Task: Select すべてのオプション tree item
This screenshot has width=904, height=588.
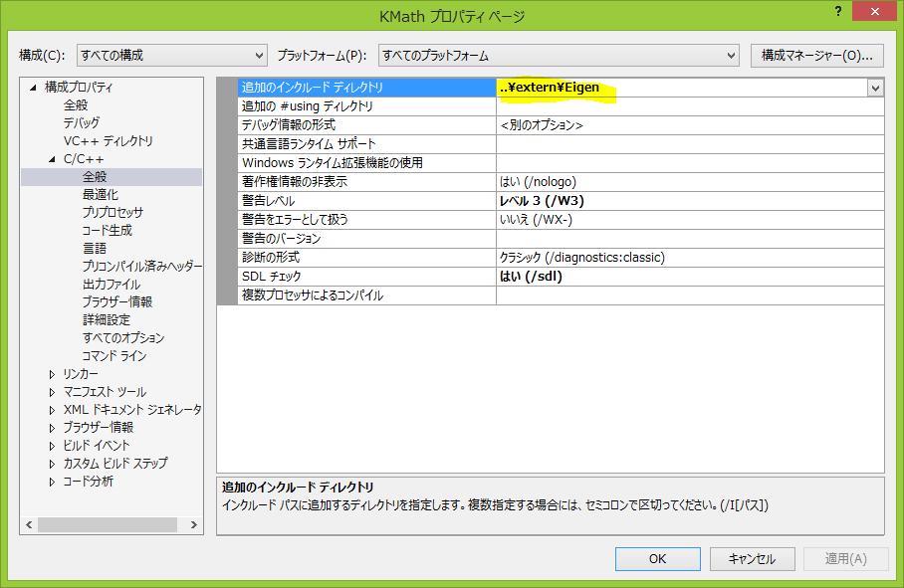Action: [x=123, y=337]
